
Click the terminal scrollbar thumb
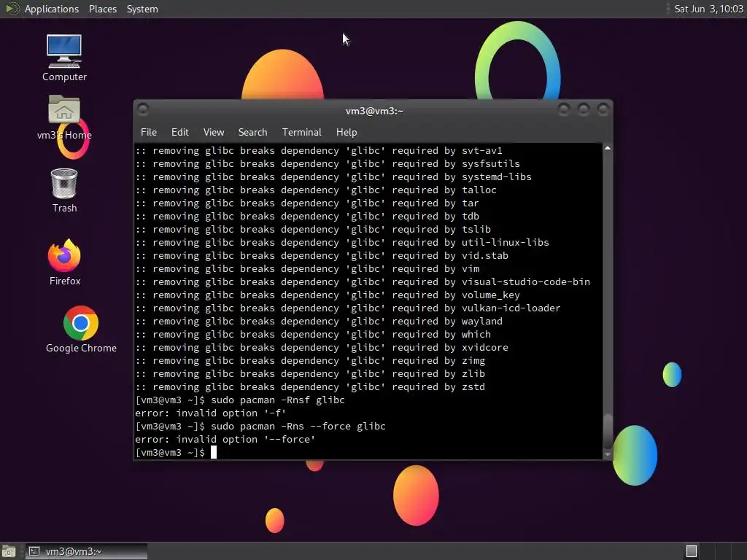pyautogui.click(x=608, y=431)
